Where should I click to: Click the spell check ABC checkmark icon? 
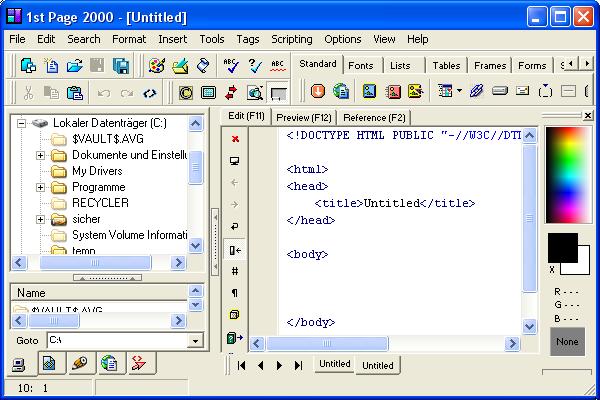pos(231,66)
